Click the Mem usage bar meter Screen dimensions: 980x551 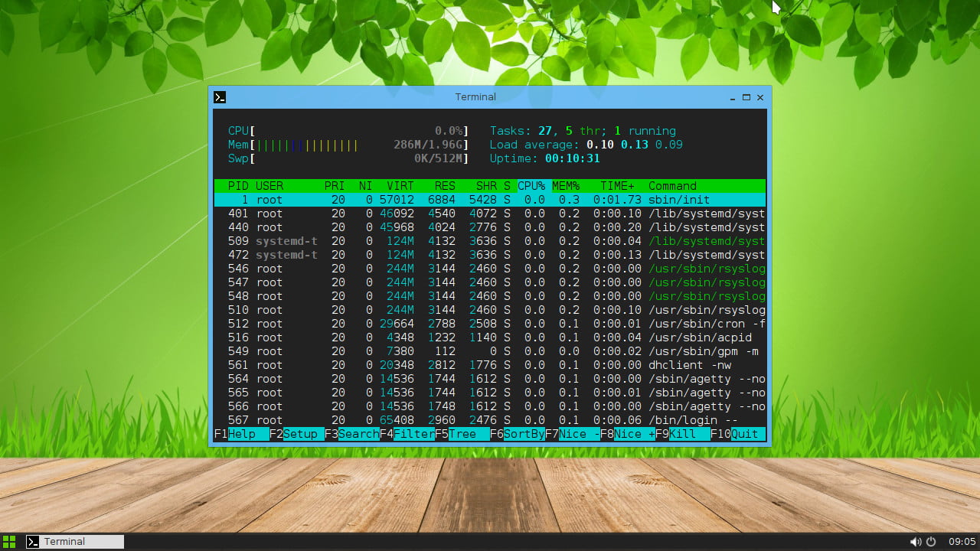(308, 145)
